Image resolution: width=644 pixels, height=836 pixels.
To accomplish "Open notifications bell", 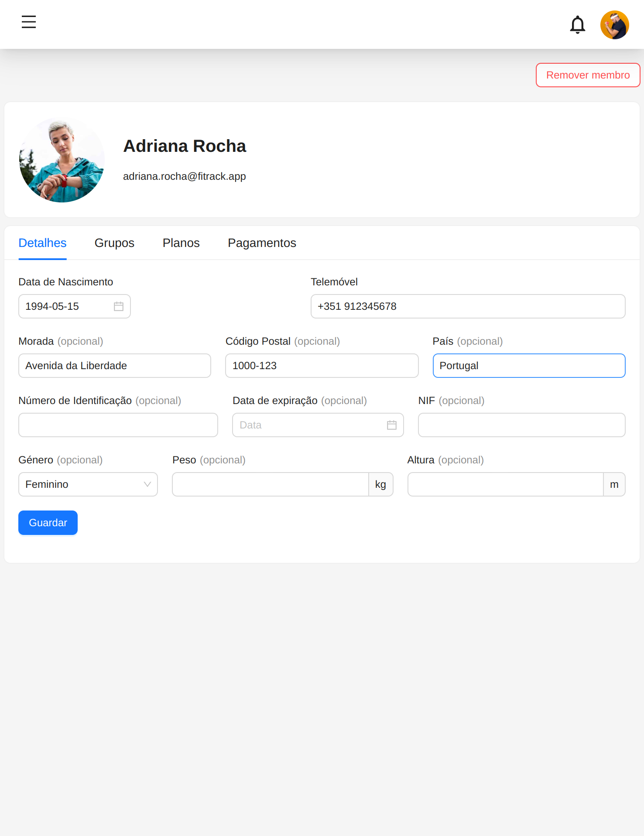I will click(577, 24).
